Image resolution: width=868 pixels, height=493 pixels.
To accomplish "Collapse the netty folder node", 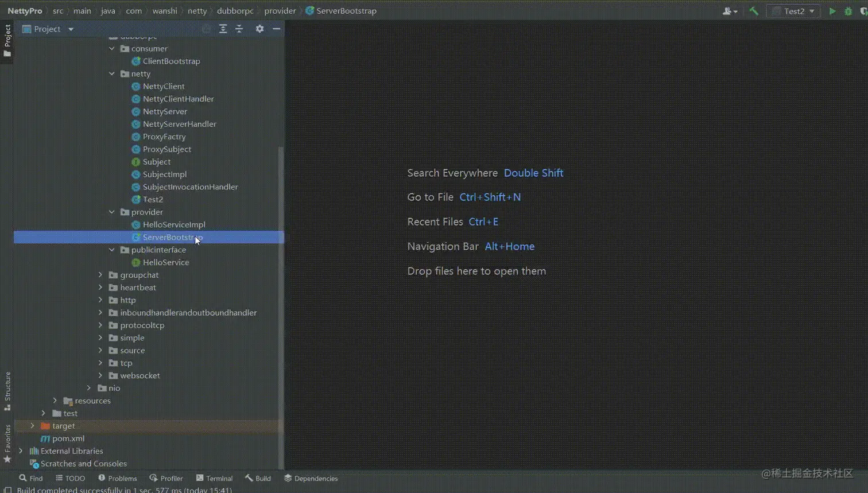I will point(112,74).
